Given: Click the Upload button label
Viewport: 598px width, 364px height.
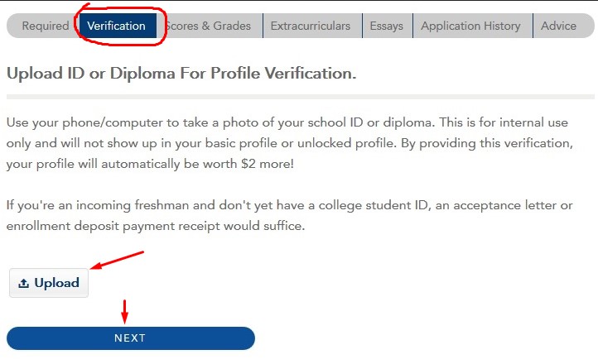Looking at the screenshot, I should [56, 283].
